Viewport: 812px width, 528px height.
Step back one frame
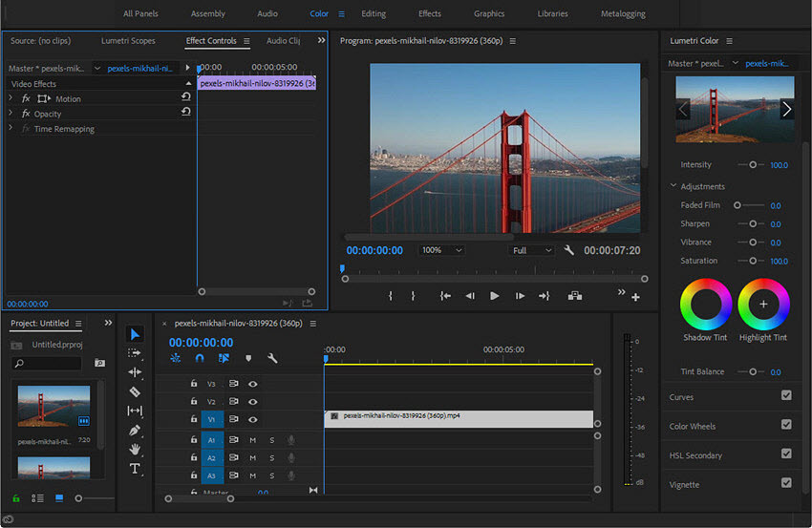pyautogui.click(x=470, y=296)
